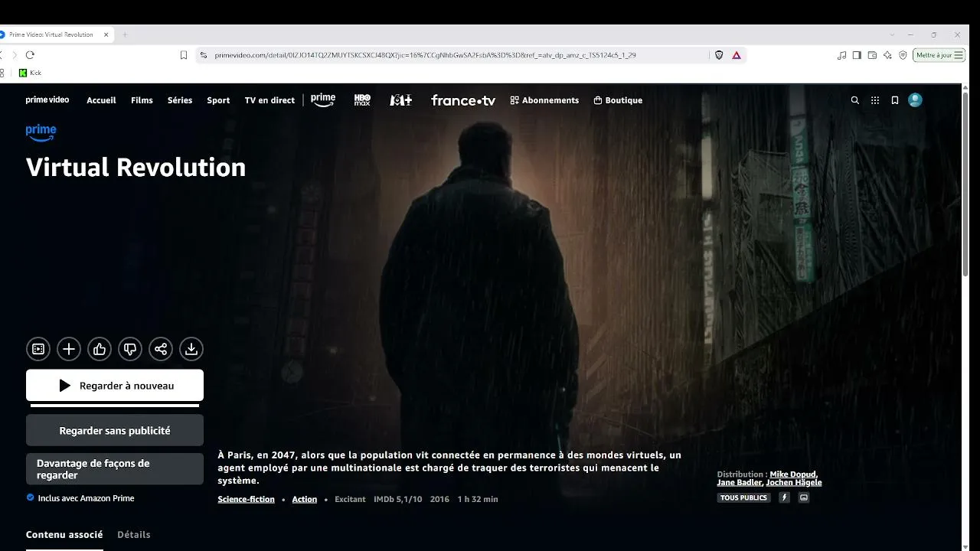View site information icon beside URL
The width and height of the screenshot is (980, 551).
pyautogui.click(x=203, y=55)
